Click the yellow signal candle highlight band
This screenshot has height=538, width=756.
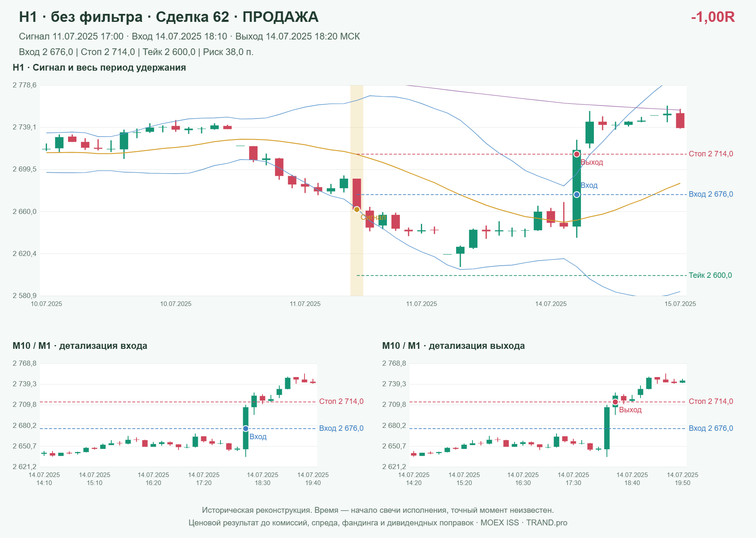[x=357, y=190]
